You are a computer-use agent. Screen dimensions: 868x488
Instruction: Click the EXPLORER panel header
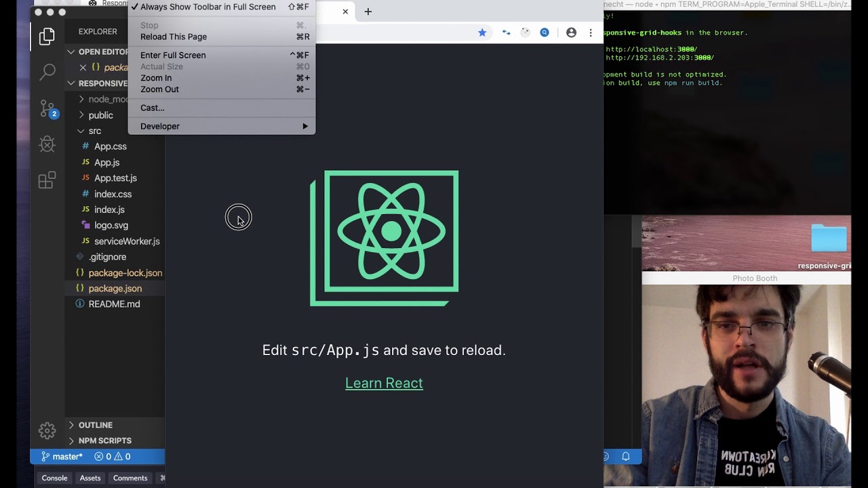(x=98, y=31)
